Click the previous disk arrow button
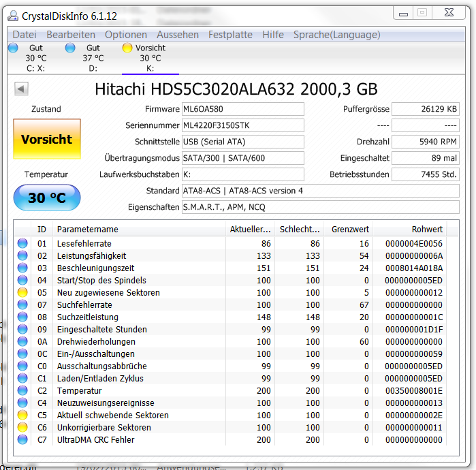The height and width of the screenshot is (470, 476). [21, 89]
